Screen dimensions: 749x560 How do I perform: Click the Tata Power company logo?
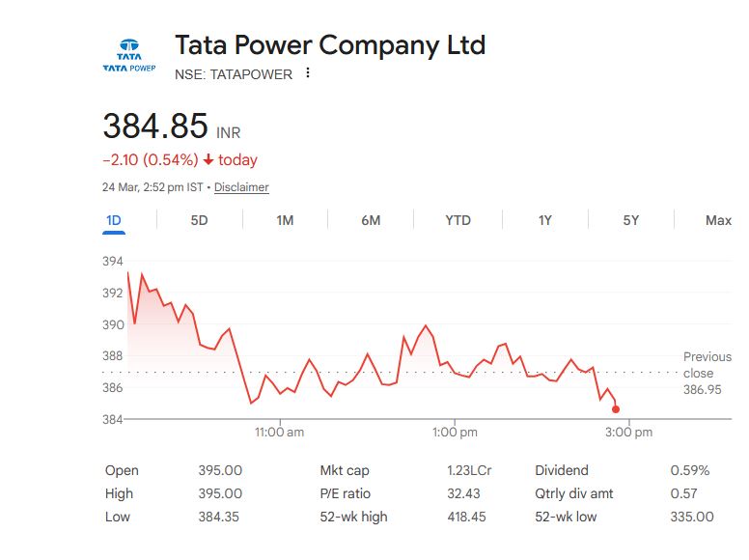tap(128, 56)
